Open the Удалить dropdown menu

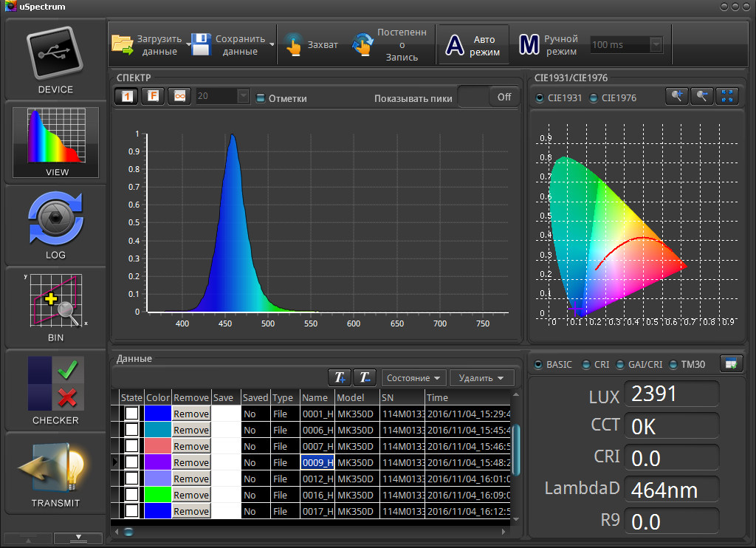click(481, 377)
